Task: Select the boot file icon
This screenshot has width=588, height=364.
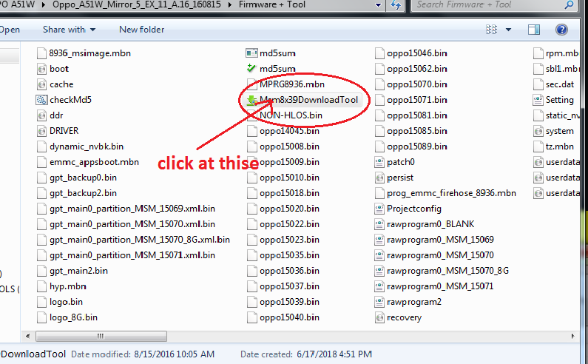Action: tap(41, 69)
